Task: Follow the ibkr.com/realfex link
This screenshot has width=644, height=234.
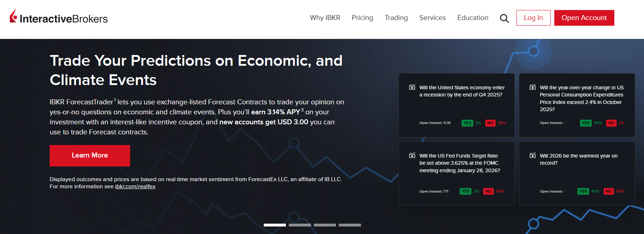Action: (135, 186)
